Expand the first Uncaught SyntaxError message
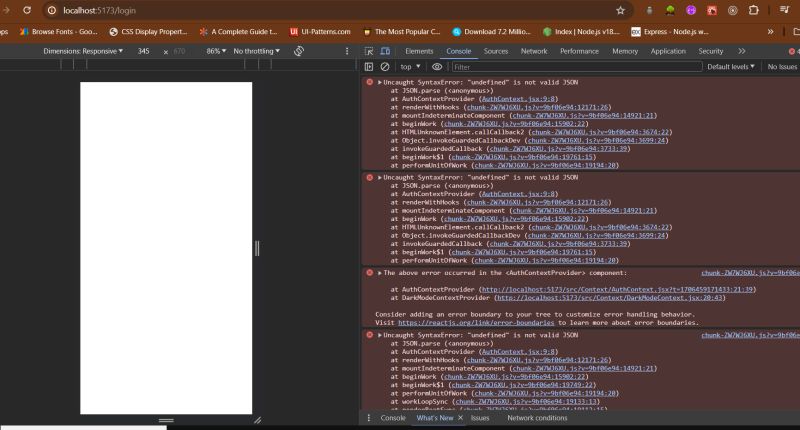Image resolution: width=800 pixels, height=430 pixels. (x=380, y=82)
